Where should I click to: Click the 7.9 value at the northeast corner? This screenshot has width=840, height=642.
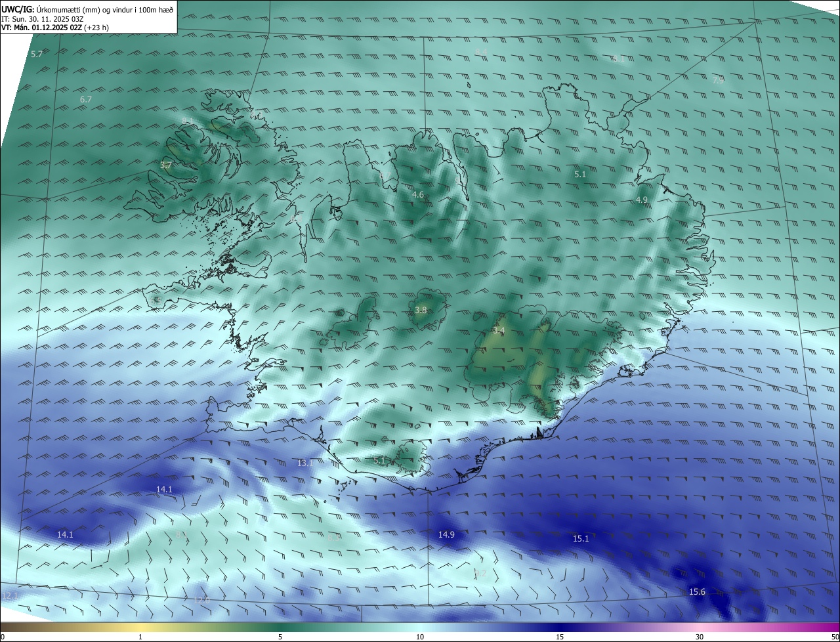click(x=719, y=80)
